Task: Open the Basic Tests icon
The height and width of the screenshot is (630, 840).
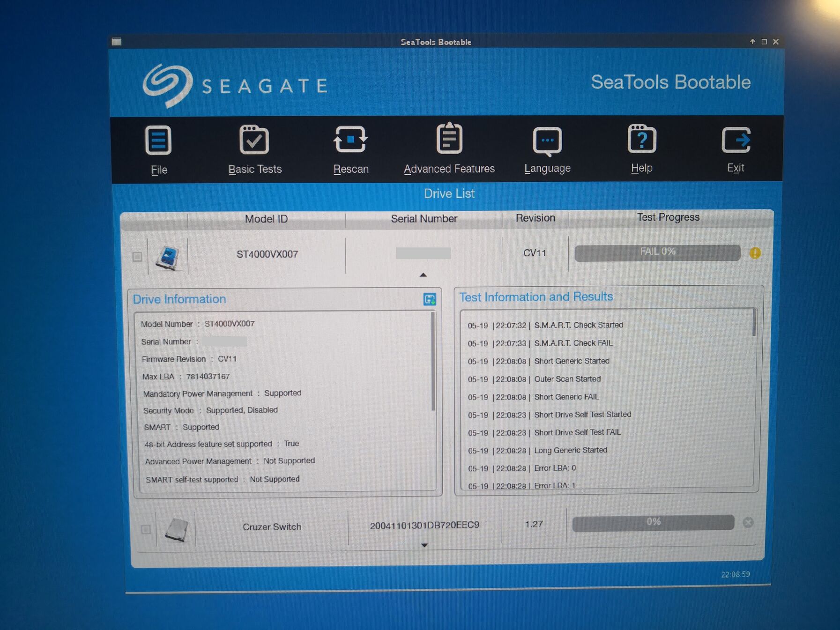Action: pos(254,140)
